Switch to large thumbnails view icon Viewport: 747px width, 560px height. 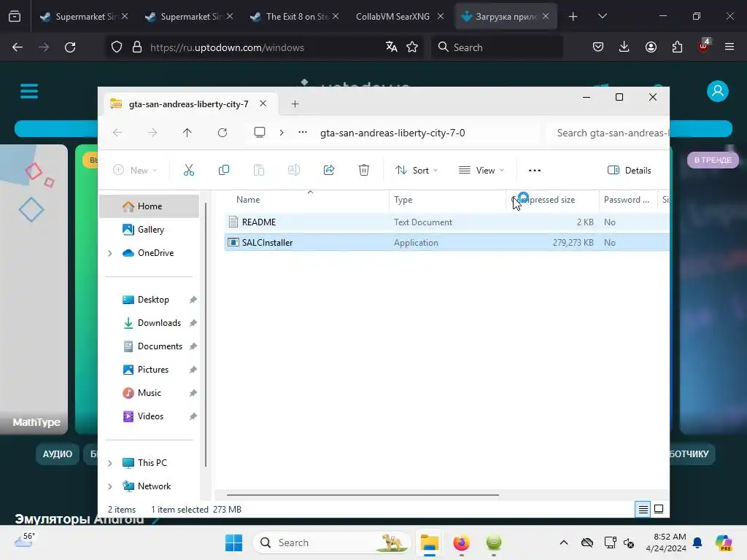pos(659,510)
